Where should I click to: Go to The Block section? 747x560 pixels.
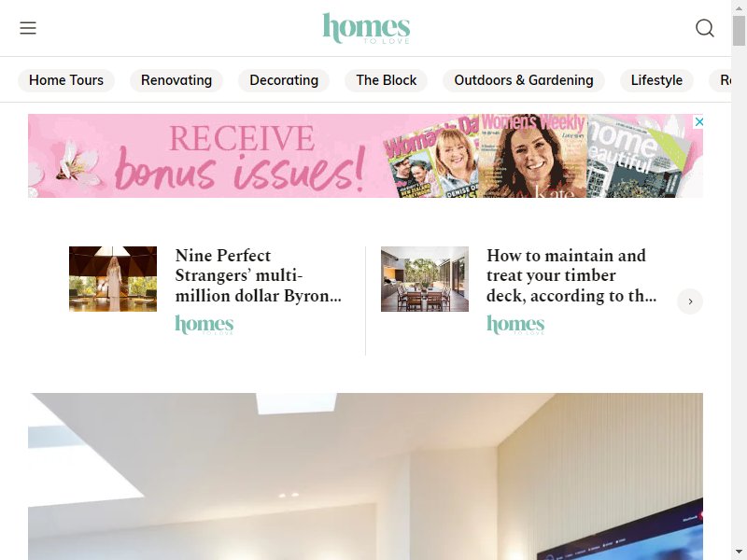[387, 80]
